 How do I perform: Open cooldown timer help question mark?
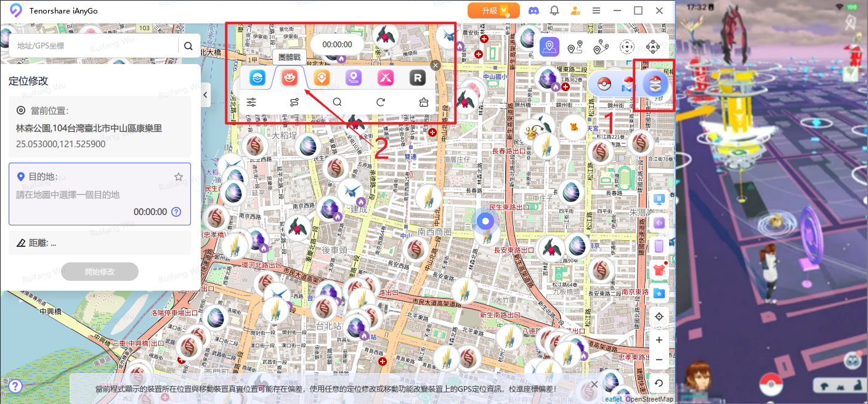pos(176,212)
